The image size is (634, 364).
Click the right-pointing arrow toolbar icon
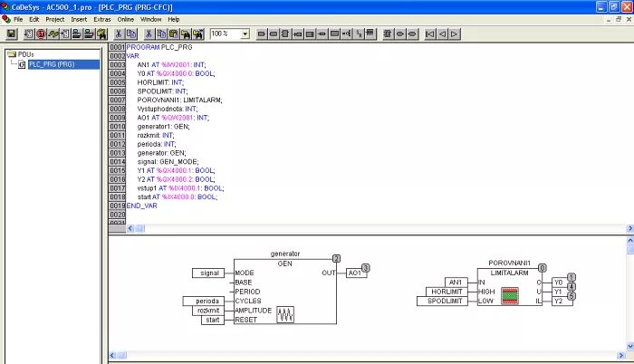point(454,34)
